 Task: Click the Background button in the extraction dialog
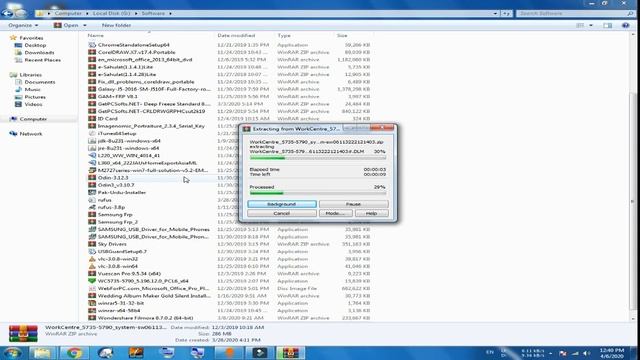click(x=282, y=204)
